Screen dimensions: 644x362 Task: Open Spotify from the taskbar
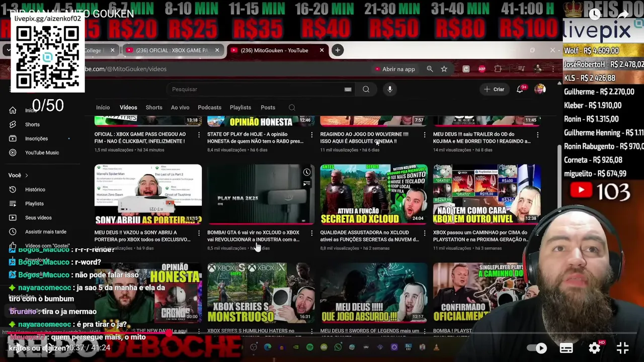pos(309,347)
